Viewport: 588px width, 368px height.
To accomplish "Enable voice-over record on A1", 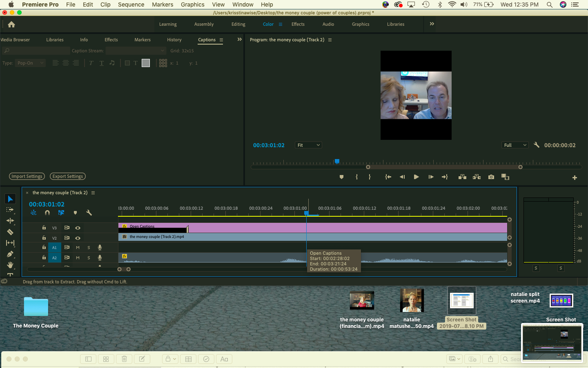I will pos(100,247).
